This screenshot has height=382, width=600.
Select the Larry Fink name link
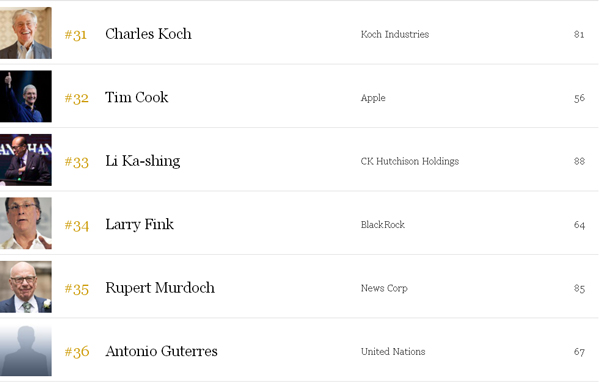click(x=140, y=225)
